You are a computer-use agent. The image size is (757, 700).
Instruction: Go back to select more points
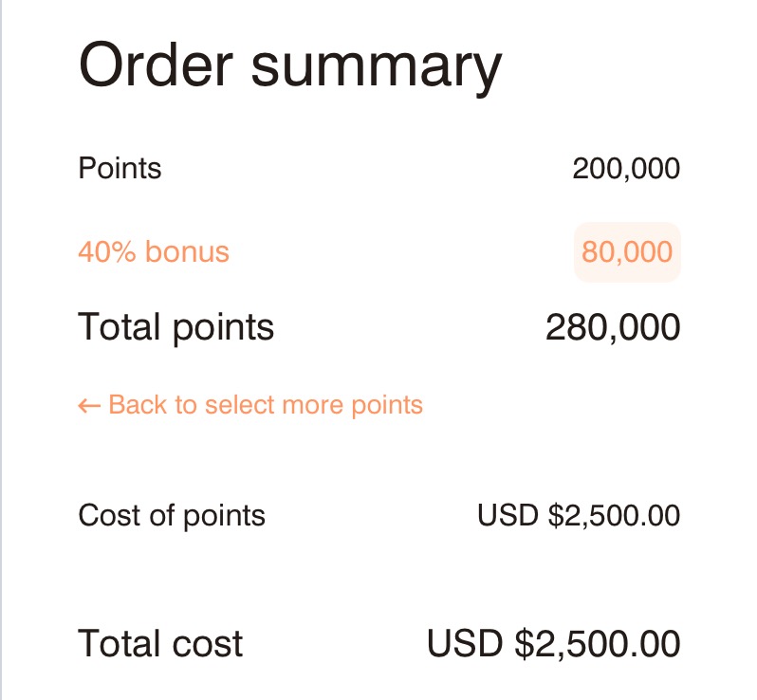(x=250, y=405)
